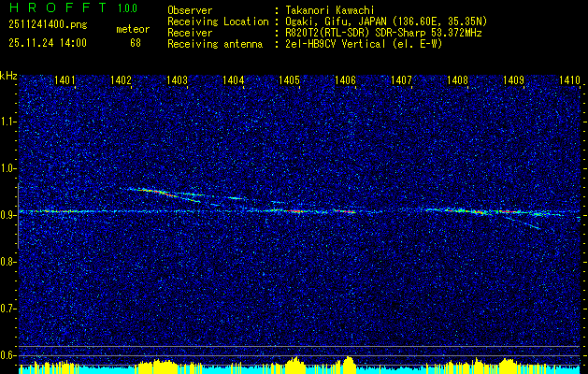Click time marker 1407
The width and height of the screenshot is (588, 374).
pos(401,79)
